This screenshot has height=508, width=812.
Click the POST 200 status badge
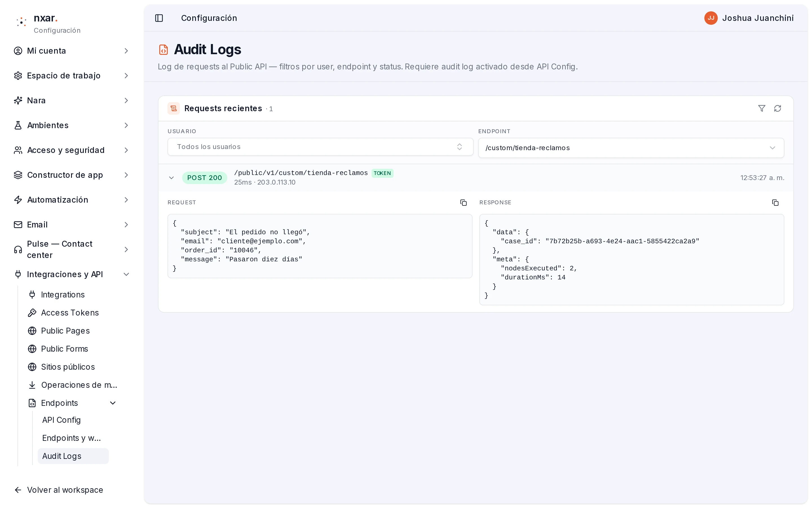[204, 178]
